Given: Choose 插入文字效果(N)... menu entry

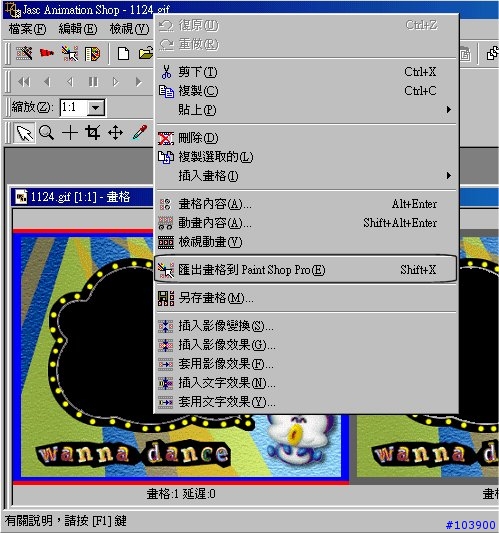Looking at the screenshot, I should pos(306,383).
